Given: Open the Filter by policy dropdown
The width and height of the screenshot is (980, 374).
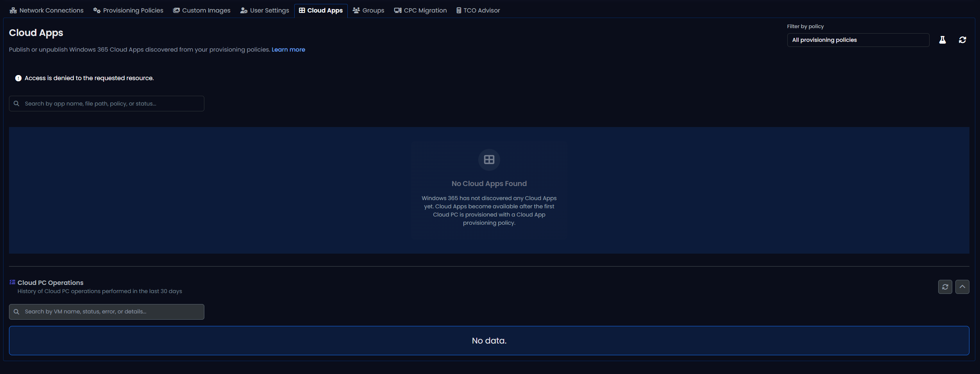Looking at the screenshot, I should (858, 40).
